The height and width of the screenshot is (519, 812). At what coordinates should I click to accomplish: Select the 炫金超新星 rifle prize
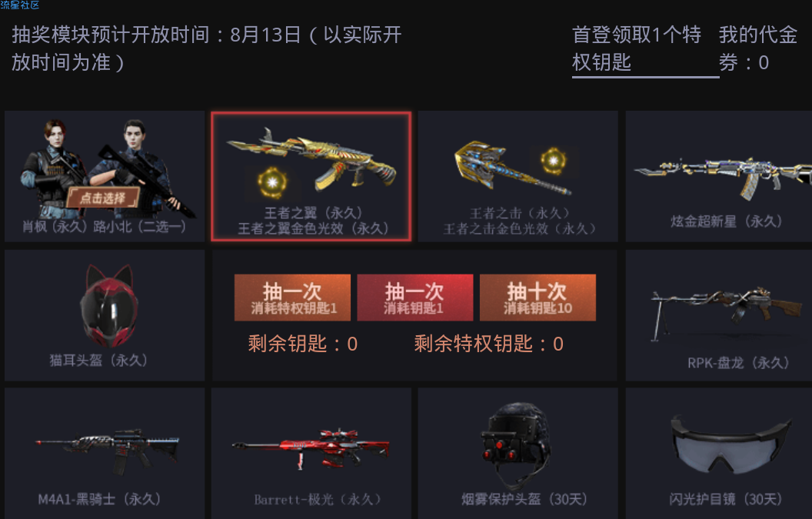719,176
